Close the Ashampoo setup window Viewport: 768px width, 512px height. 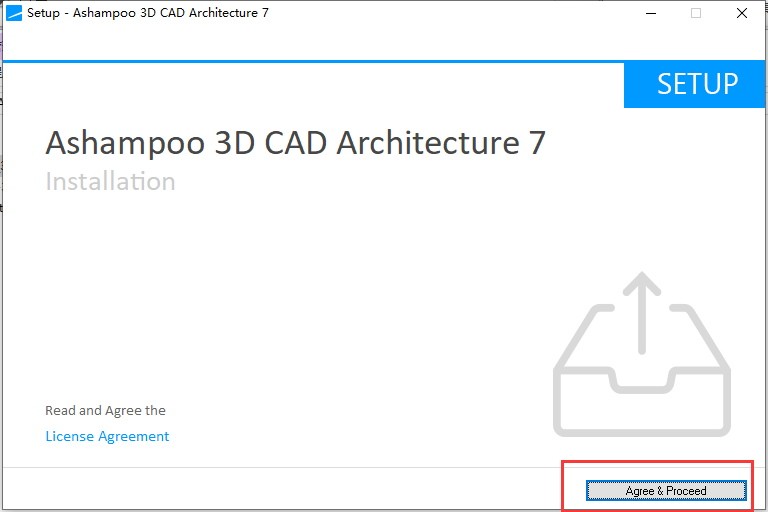pos(742,13)
